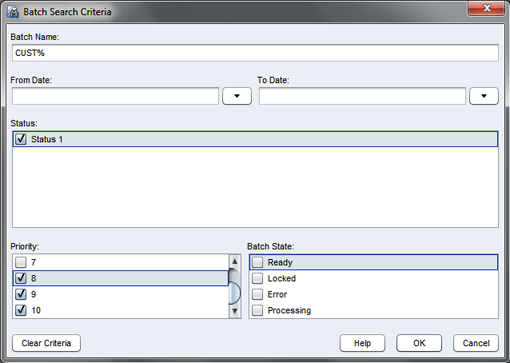510x363 pixels.
Task: Open the From Date calendar dropdown
Action: 237,96
